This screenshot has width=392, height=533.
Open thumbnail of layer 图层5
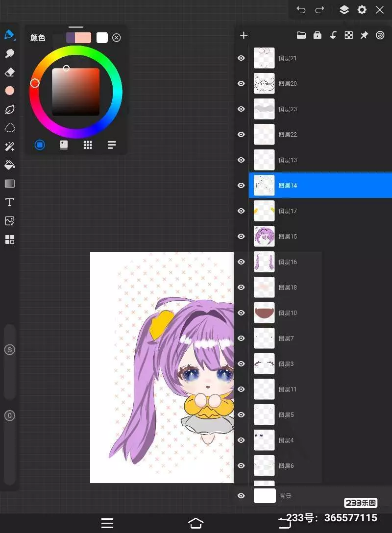pyautogui.click(x=264, y=415)
